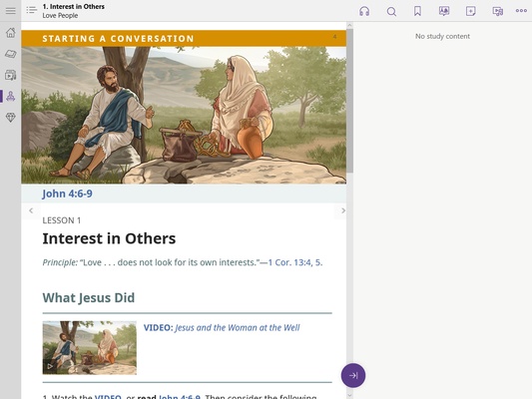Image resolution: width=532 pixels, height=399 pixels.
Task: Click the 'Love People' publication subtitle
Action: point(60,16)
